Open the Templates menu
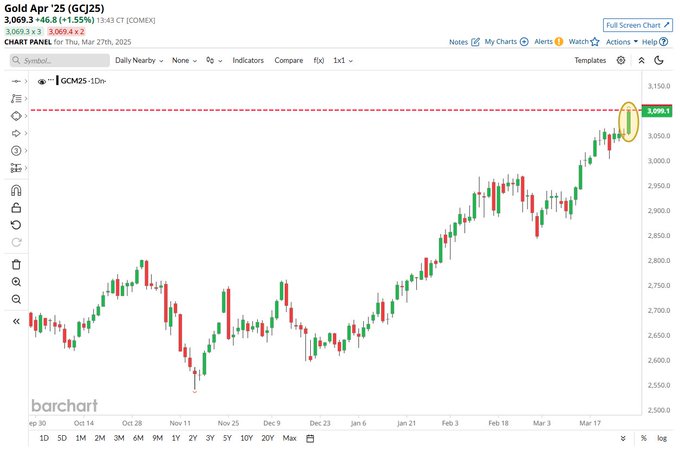 click(590, 60)
